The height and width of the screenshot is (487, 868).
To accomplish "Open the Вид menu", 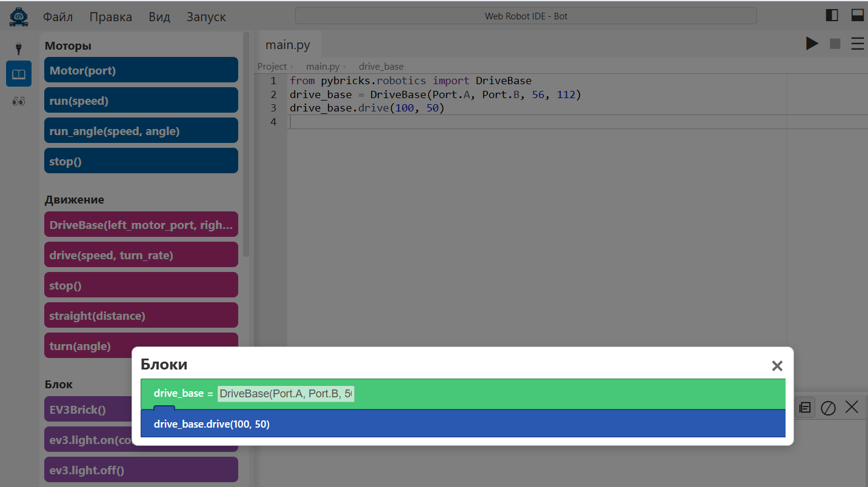I will (159, 17).
